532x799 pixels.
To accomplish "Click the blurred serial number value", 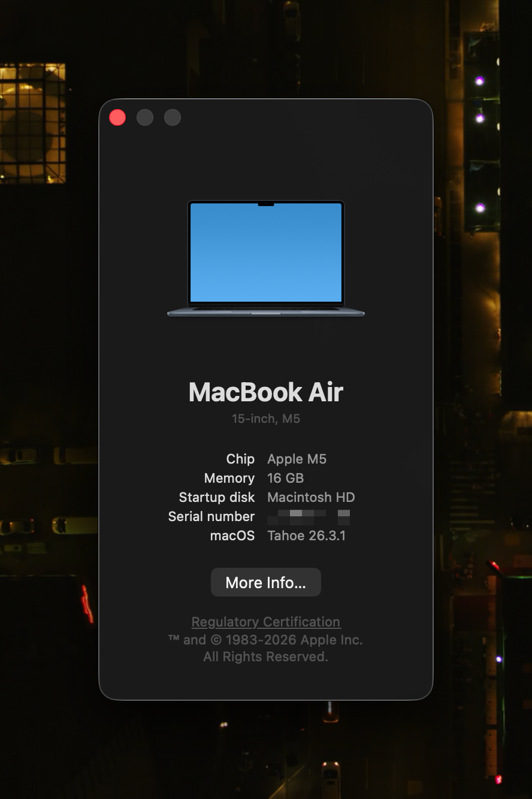I will pos(309,516).
